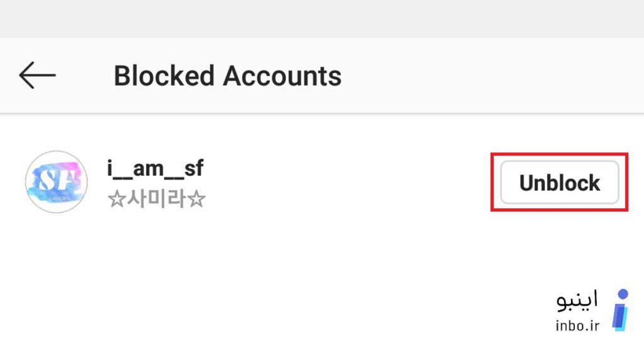Click the word 'Accounts' in the header
Viewport: 644px width, 340px height.
[x=282, y=76]
